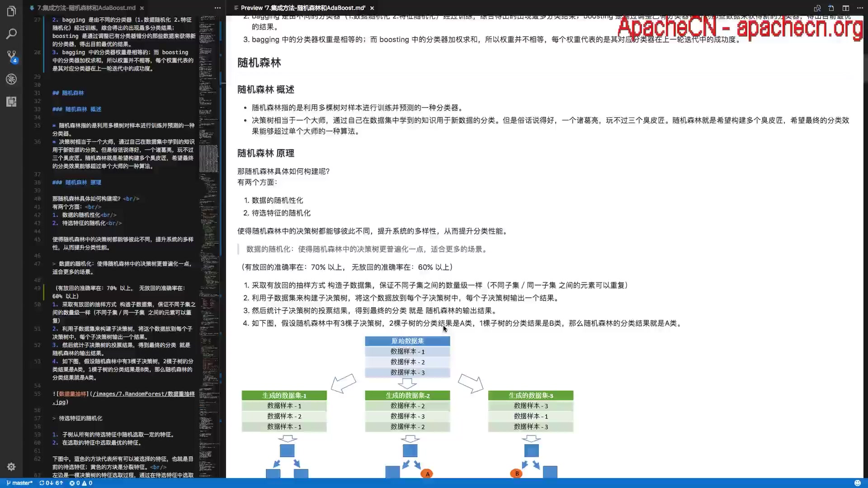This screenshot has width=868, height=488.
Task: Click the '### 随机森林 概述' line in source editor
Action: click(x=77, y=109)
